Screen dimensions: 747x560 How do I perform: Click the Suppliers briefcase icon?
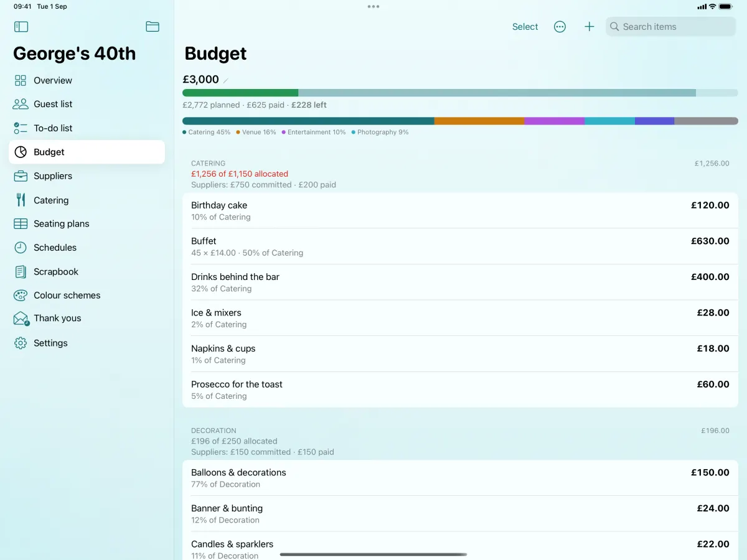coord(21,176)
